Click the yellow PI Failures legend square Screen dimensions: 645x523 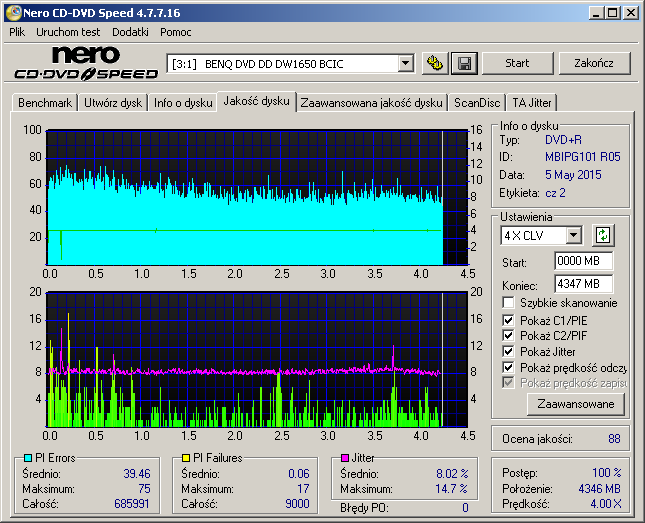(186, 458)
